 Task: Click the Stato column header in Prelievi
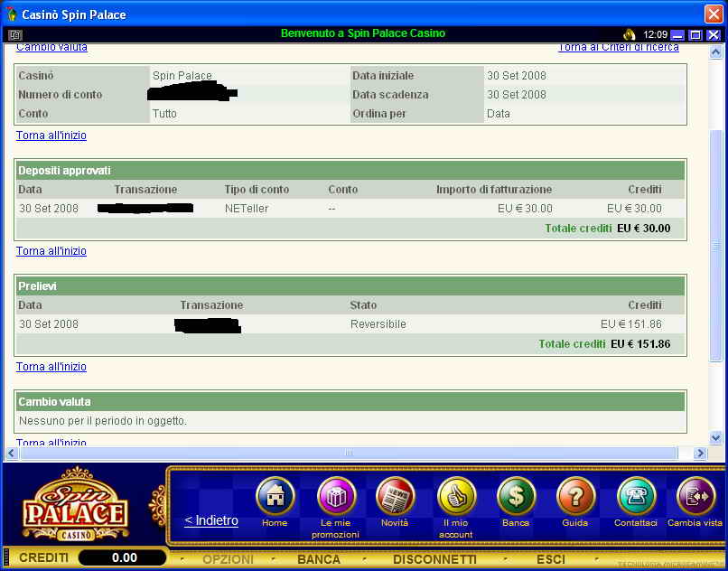pyautogui.click(x=363, y=305)
